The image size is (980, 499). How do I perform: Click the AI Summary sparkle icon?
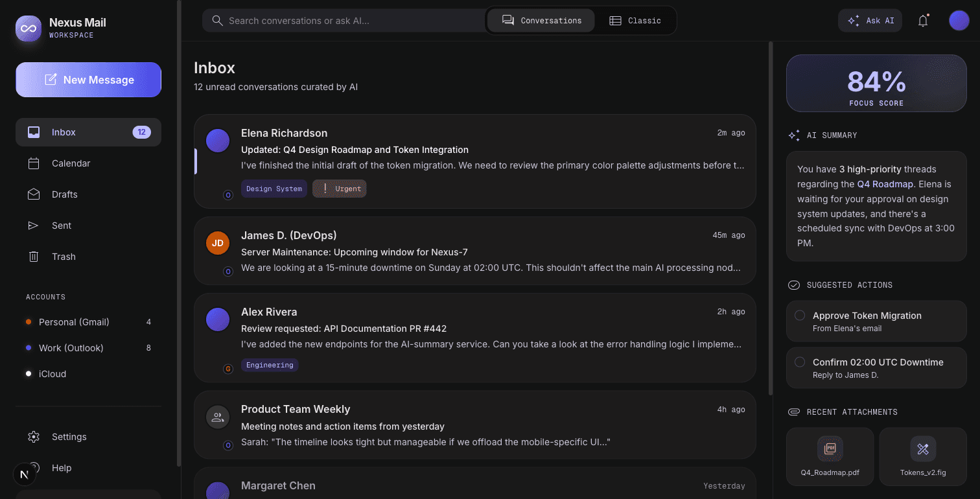coord(794,135)
